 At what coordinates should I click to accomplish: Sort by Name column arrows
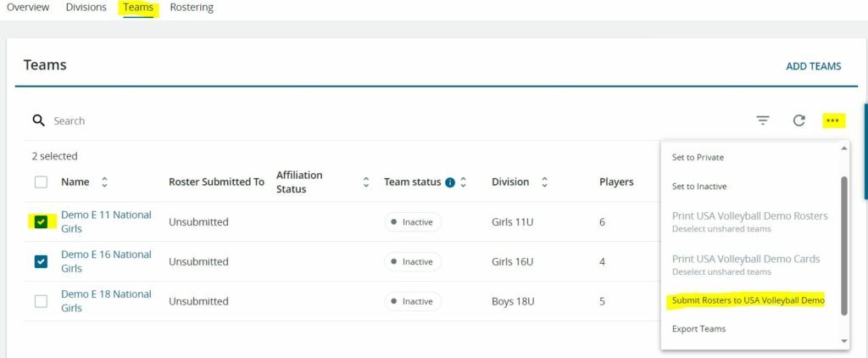pyautogui.click(x=104, y=182)
